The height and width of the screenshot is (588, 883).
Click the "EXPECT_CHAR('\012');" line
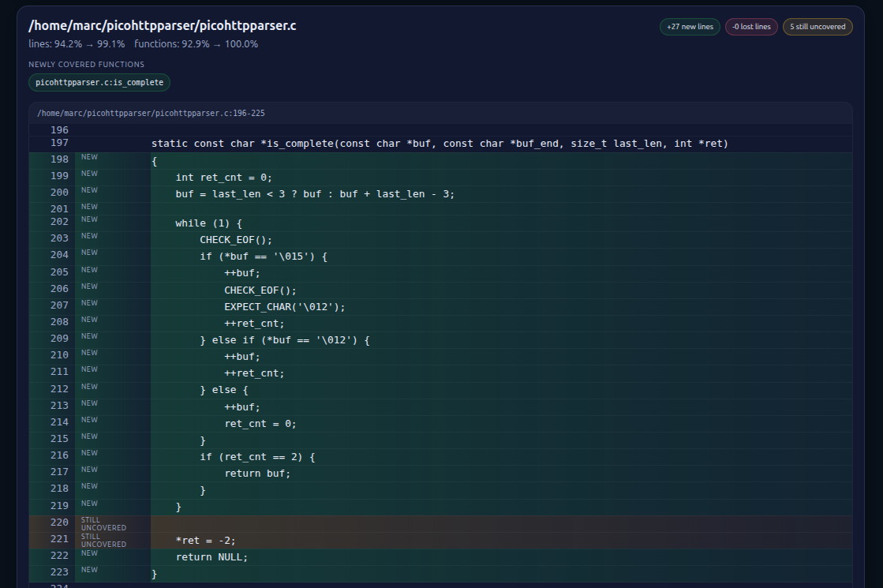point(284,307)
